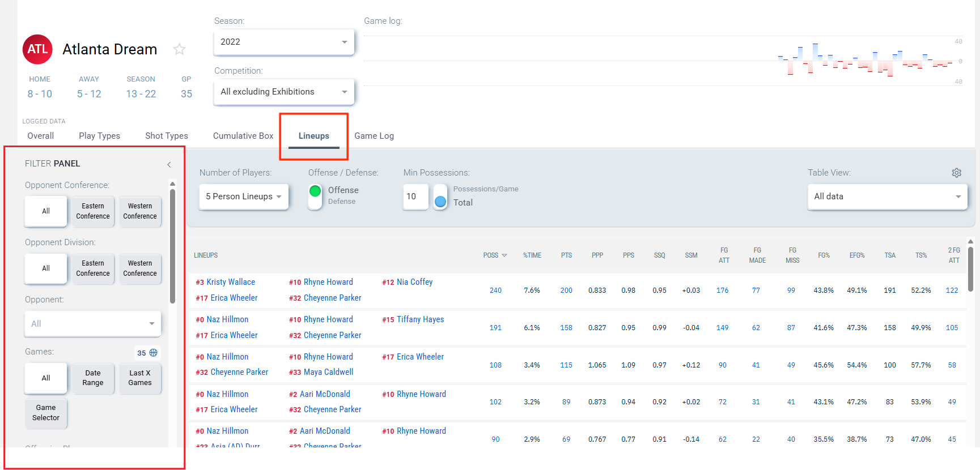Screen dimensions: 980x470
Task: Click the lineups table scrollbar thumb
Action: pyautogui.click(x=970, y=268)
